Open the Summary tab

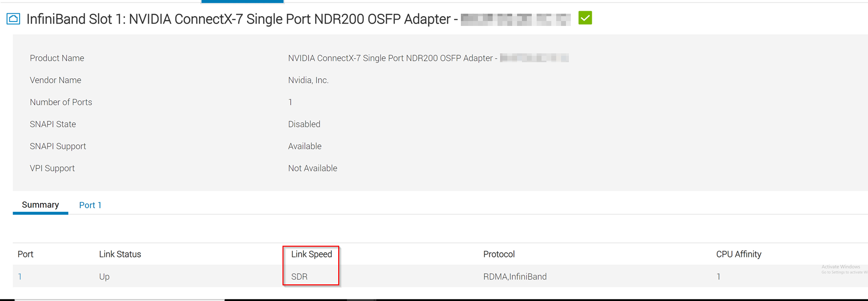pyautogui.click(x=40, y=205)
